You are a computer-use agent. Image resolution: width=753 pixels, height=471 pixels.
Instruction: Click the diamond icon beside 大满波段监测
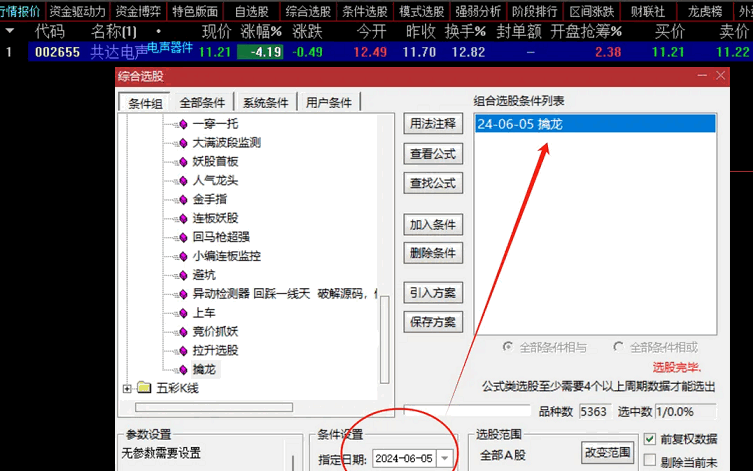pyautogui.click(x=183, y=143)
